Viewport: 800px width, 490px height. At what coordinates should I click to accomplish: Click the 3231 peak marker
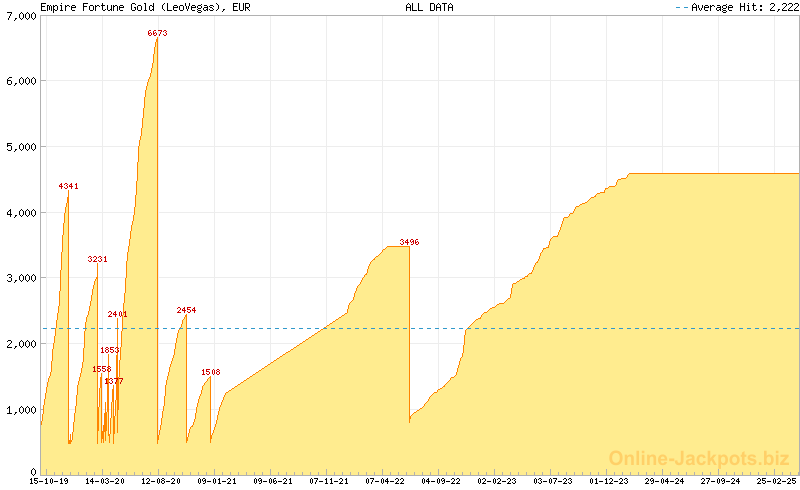(x=97, y=259)
